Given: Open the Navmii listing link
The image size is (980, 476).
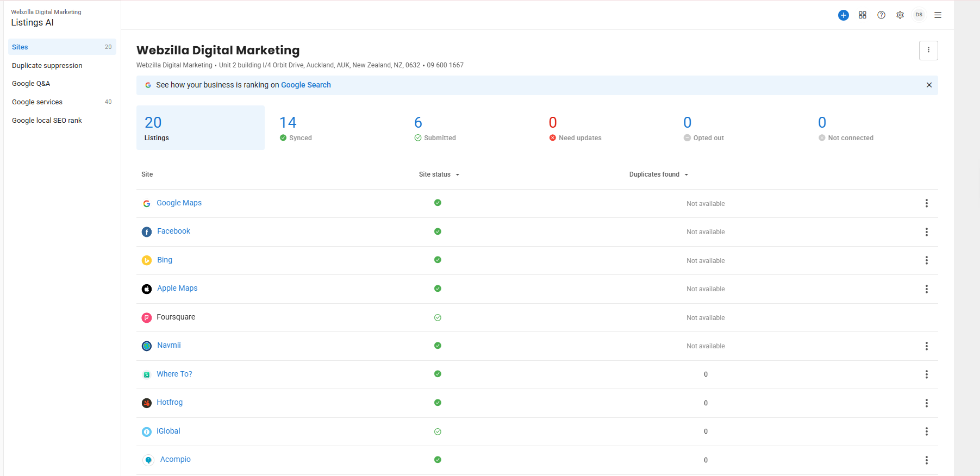Looking at the screenshot, I should [169, 345].
